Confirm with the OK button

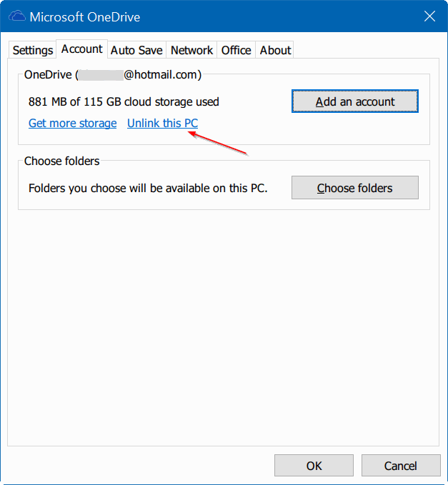point(314,466)
